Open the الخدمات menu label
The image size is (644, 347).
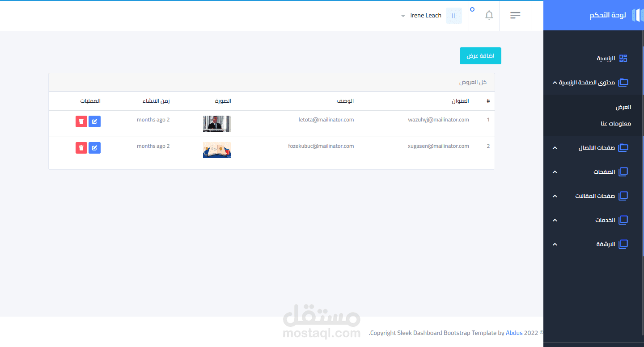605,220
